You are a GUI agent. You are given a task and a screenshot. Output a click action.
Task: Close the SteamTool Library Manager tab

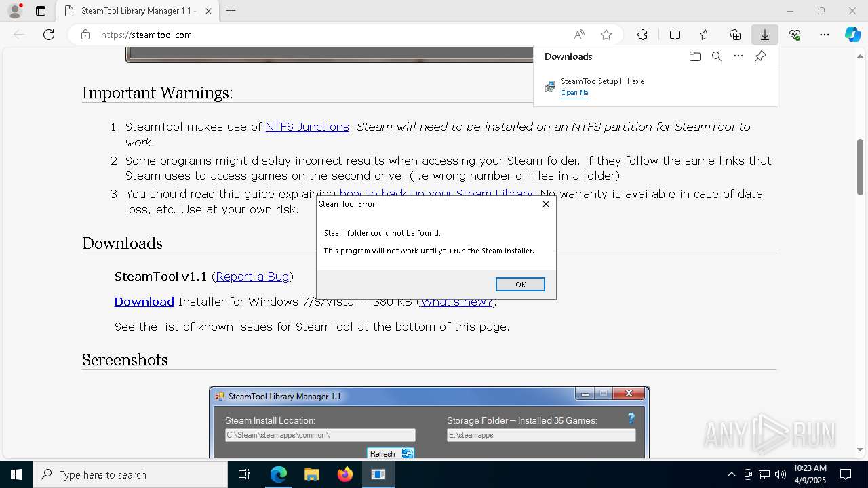(208, 11)
